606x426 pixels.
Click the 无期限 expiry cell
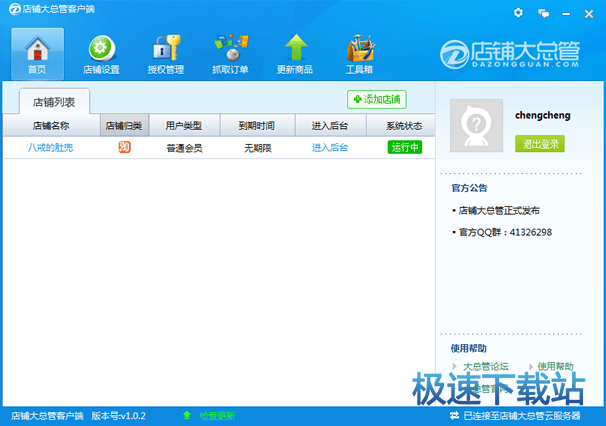point(258,148)
